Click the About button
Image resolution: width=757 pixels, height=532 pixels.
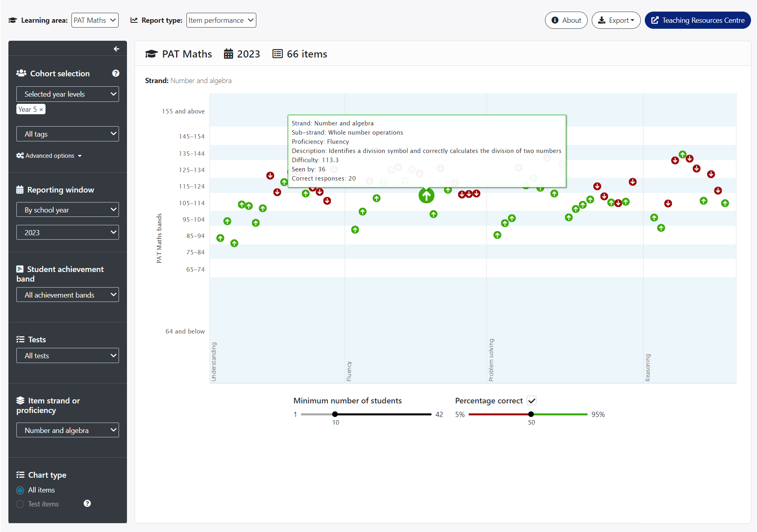coord(566,20)
